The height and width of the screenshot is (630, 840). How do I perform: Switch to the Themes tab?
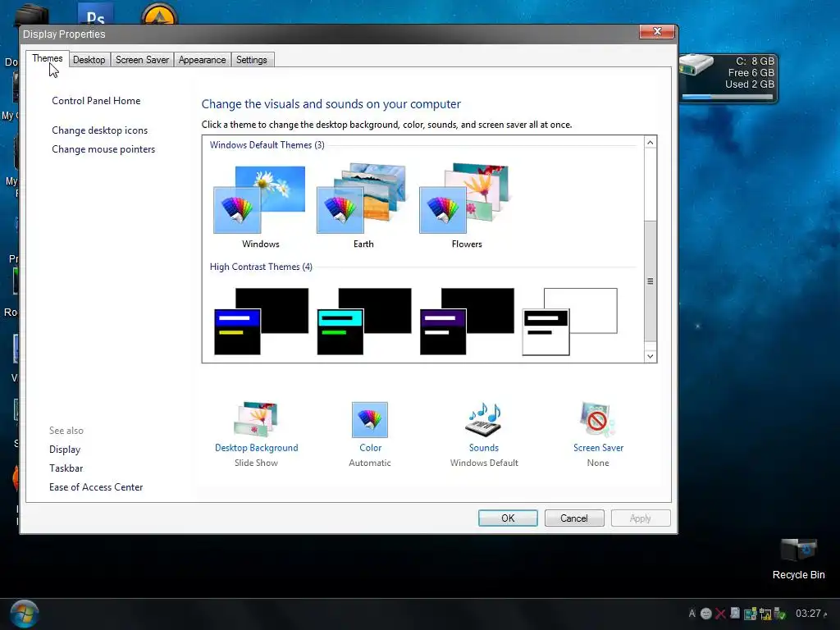(47, 58)
